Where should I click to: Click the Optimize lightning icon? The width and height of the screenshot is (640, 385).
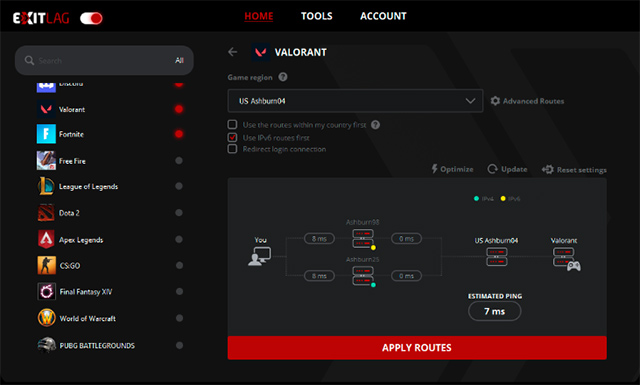click(435, 169)
